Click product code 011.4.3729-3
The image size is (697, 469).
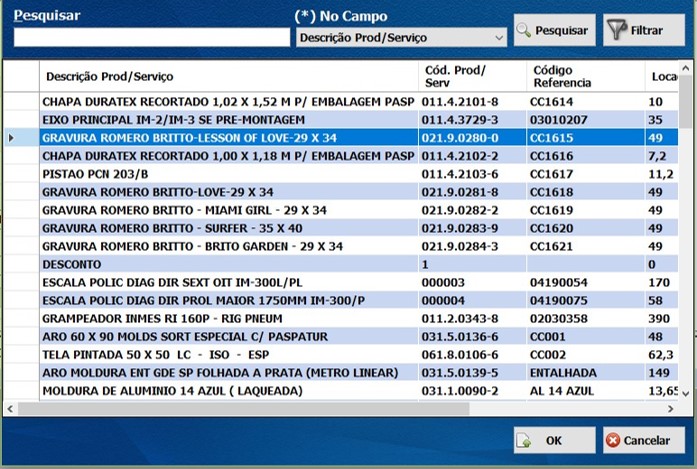(460, 120)
